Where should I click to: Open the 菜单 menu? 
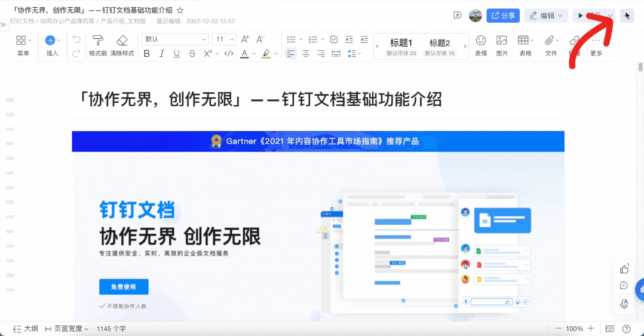[x=23, y=45]
